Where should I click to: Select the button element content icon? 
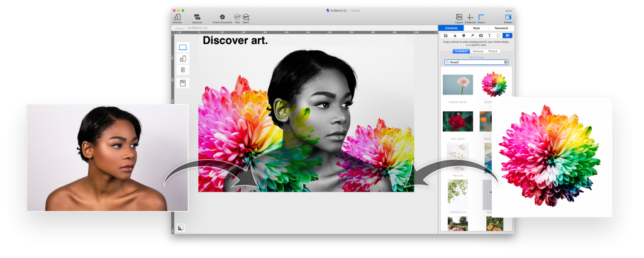coord(480,36)
